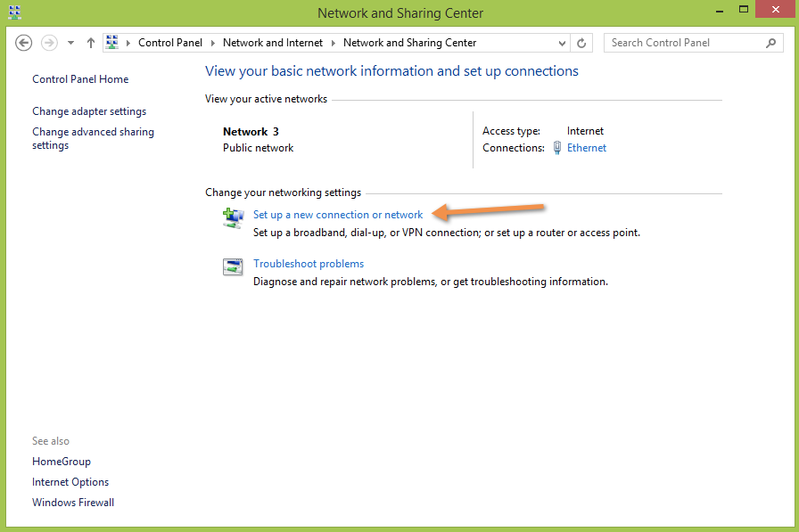
Task: Click the Troubleshoot problems icon
Action: click(233, 266)
